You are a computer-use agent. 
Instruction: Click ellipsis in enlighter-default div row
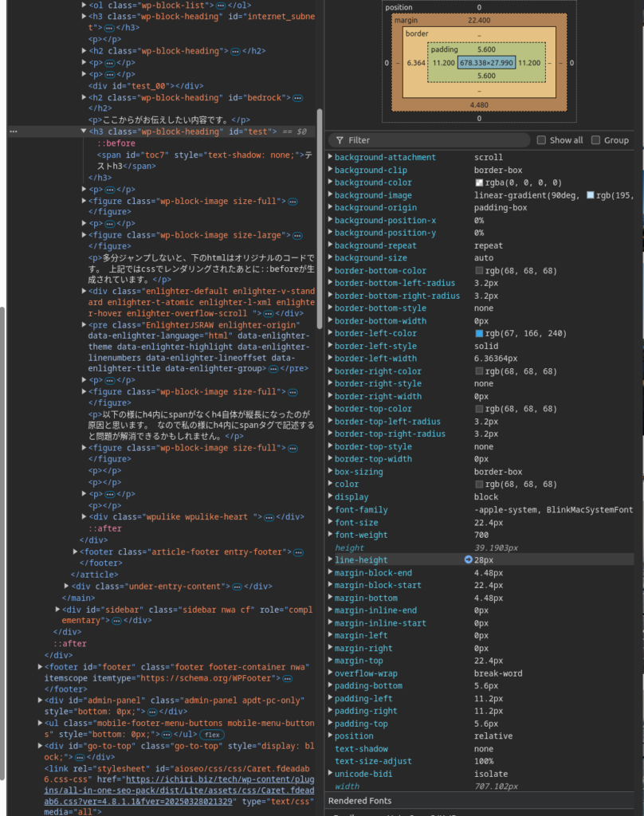pyautogui.click(x=269, y=314)
